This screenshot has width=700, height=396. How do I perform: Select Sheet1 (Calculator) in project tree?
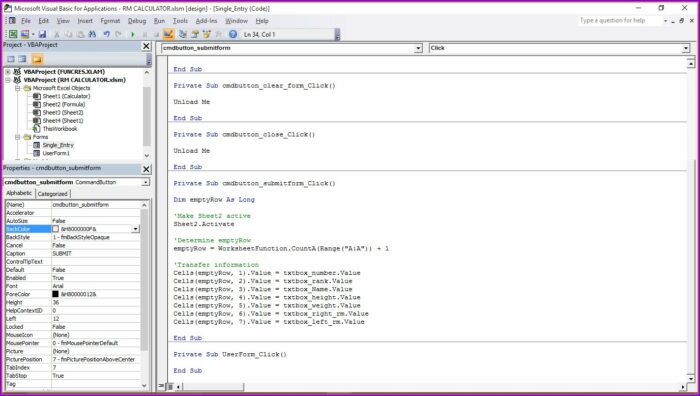point(66,96)
